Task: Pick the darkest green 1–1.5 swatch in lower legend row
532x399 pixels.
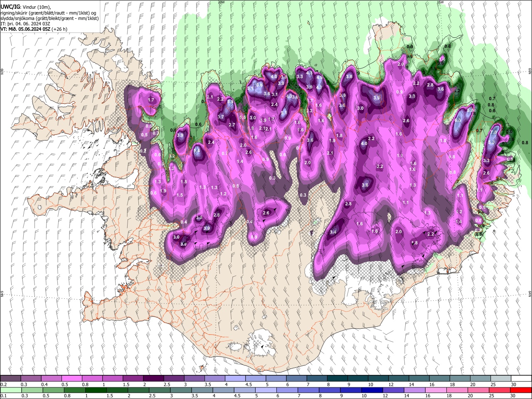Action: (96, 390)
